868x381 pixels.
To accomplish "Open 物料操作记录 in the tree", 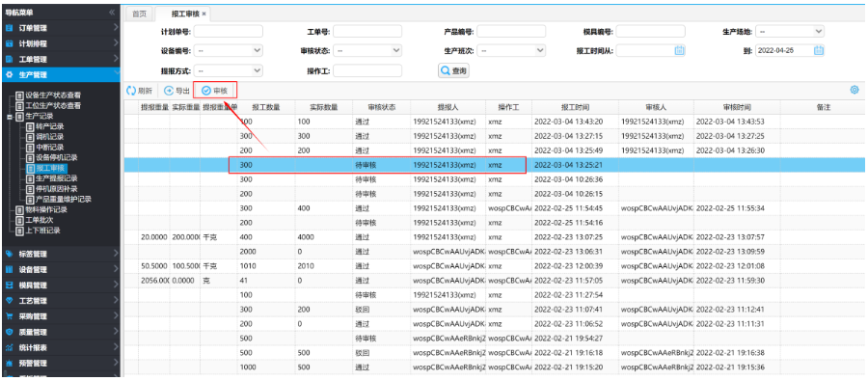I will [46, 210].
